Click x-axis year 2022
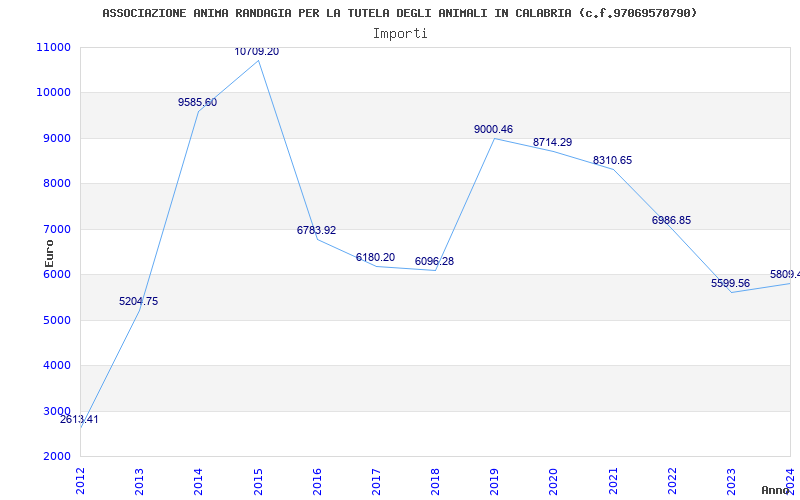 point(672,481)
